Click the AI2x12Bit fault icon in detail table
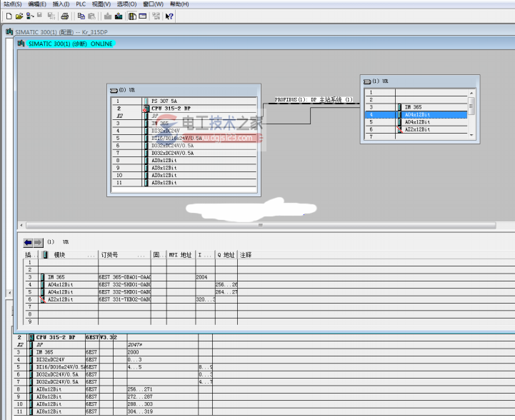515x420 pixels. click(42, 299)
